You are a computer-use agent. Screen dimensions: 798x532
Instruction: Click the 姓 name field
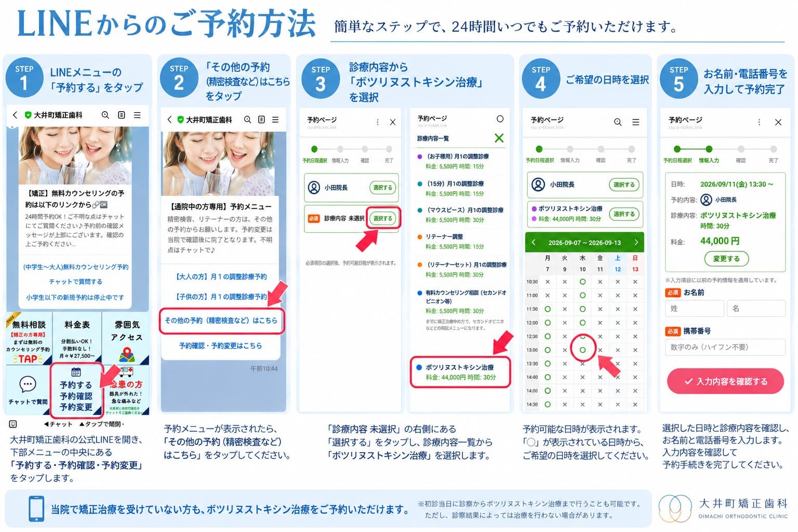pos(695,309)
